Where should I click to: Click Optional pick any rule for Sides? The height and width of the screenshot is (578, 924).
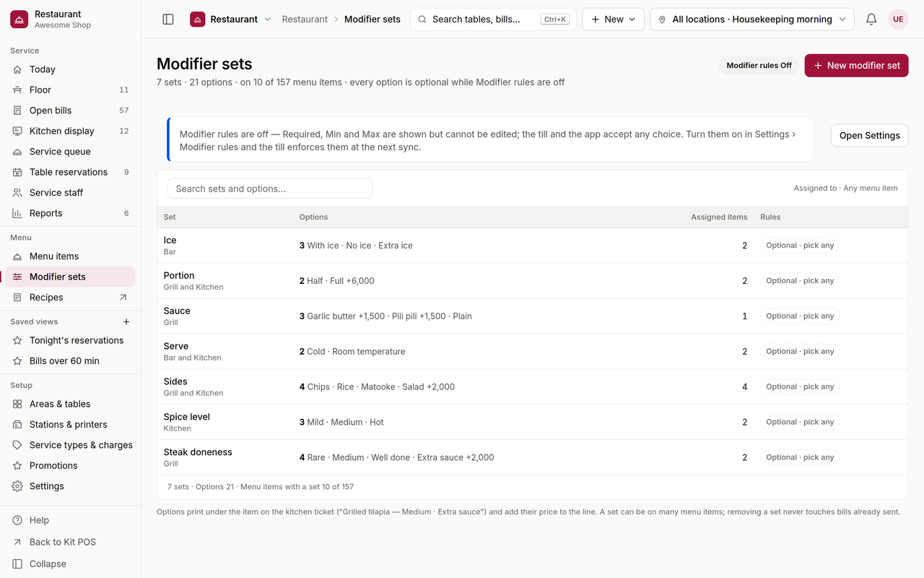click(x=800, y=387)
